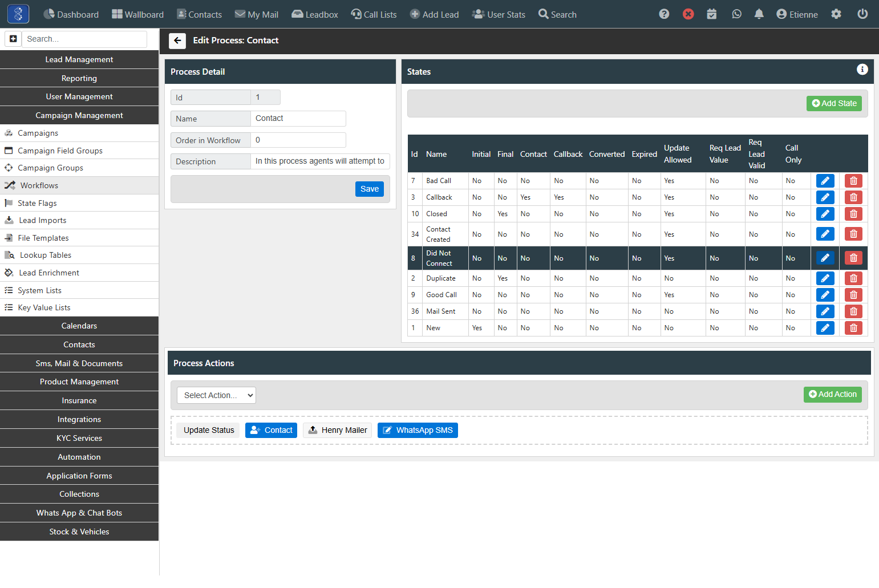Open the calendar icon in top bar

pyautogui.click(x=711, y=14)
